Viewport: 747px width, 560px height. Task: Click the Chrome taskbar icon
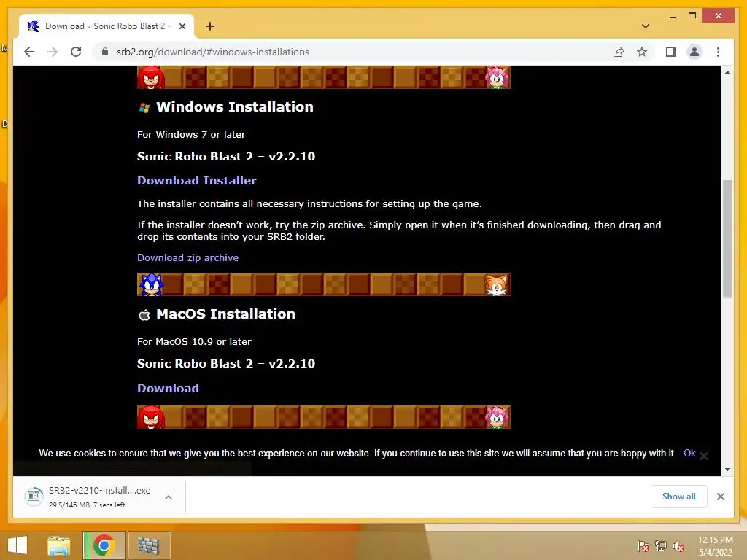(104, 545)
